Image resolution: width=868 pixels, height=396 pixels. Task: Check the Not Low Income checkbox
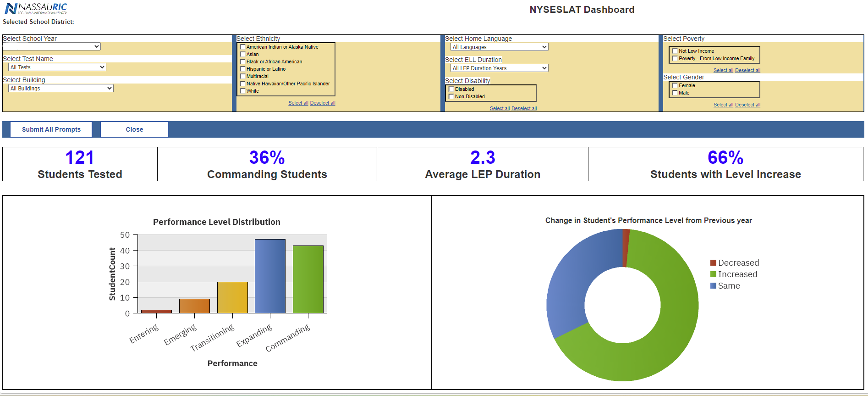(x=675, y=51)
